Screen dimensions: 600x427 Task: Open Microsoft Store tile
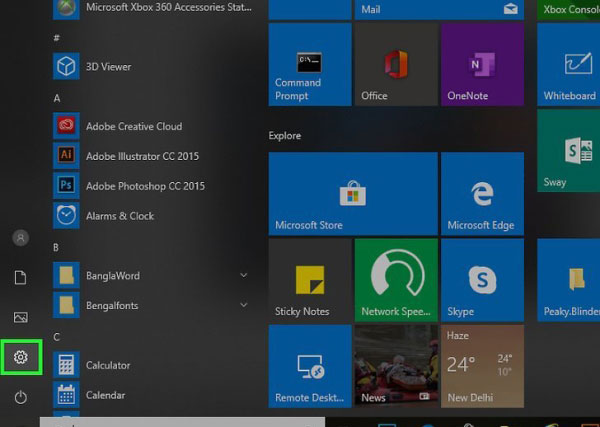353,194
